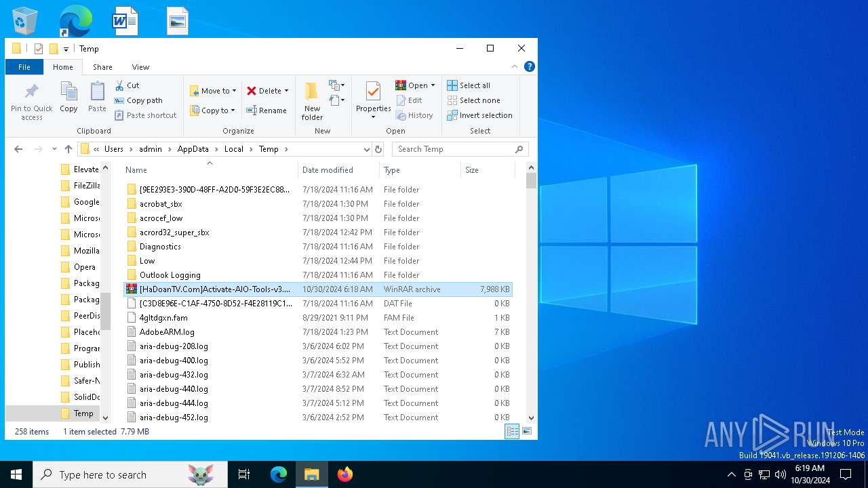Open Word shortcut on desktop
868x488 pixels.
[125, 21]
